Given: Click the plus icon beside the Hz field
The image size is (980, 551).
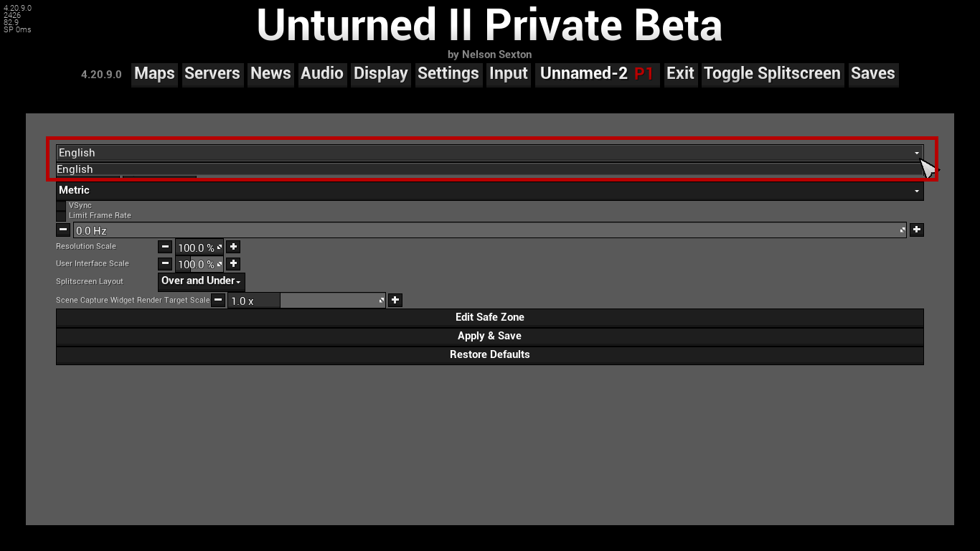Looking at the screenshot, I should pyautogui.click(x=916, y=230).
